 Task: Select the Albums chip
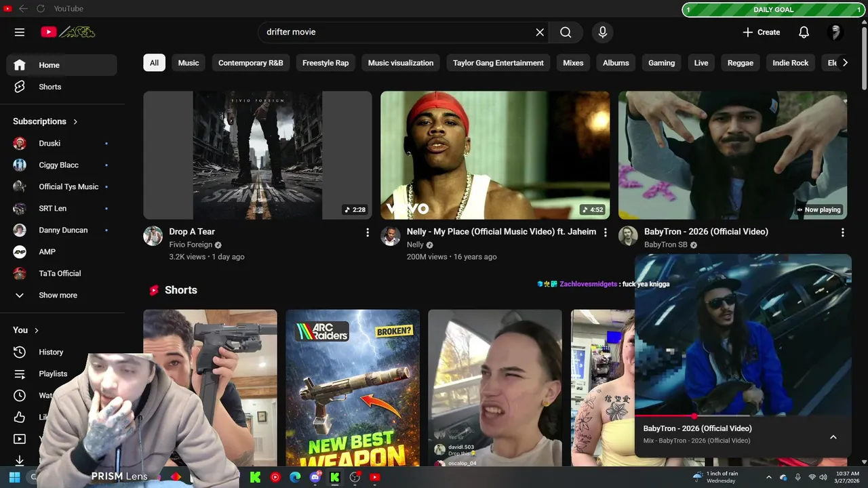point(616,62)
